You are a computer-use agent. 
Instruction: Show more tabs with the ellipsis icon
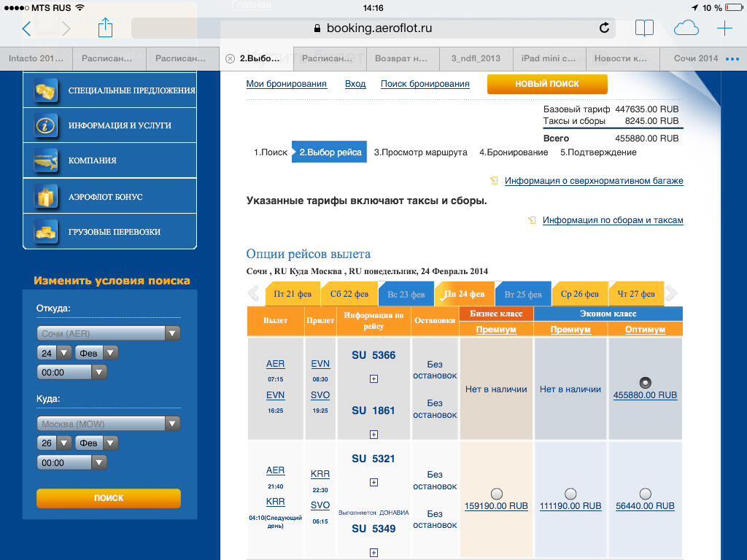[732, 59]
